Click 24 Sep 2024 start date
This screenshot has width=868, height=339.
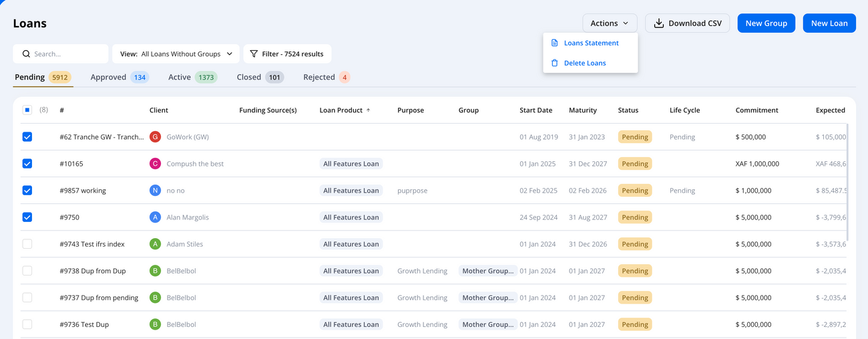[x=539, y=217]
